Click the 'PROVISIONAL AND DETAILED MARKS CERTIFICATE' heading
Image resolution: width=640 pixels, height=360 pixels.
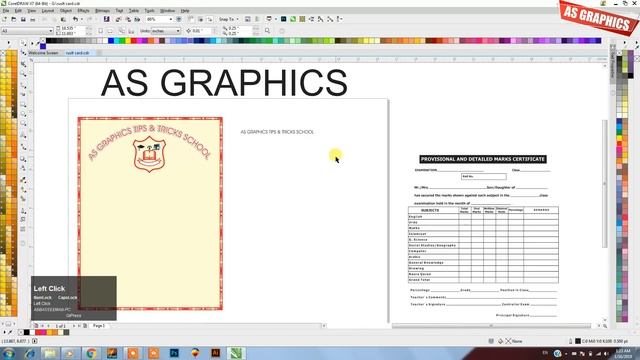pos(483,159)
